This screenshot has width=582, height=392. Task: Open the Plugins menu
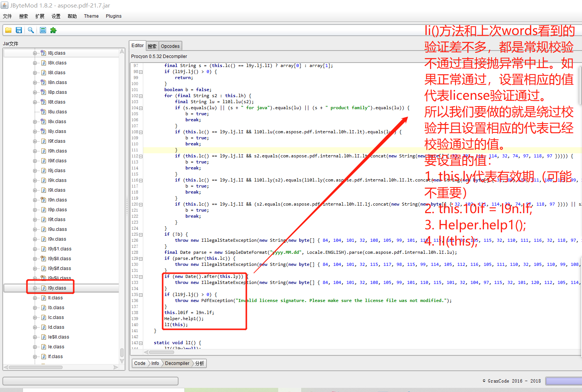coord(113,16)
